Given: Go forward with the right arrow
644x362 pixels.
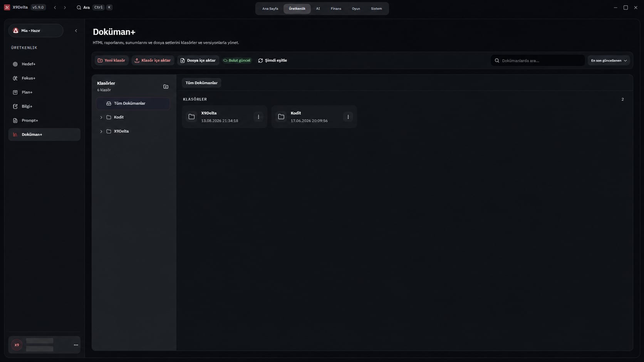Looking at the screenshot, I should tap(65, 7).
